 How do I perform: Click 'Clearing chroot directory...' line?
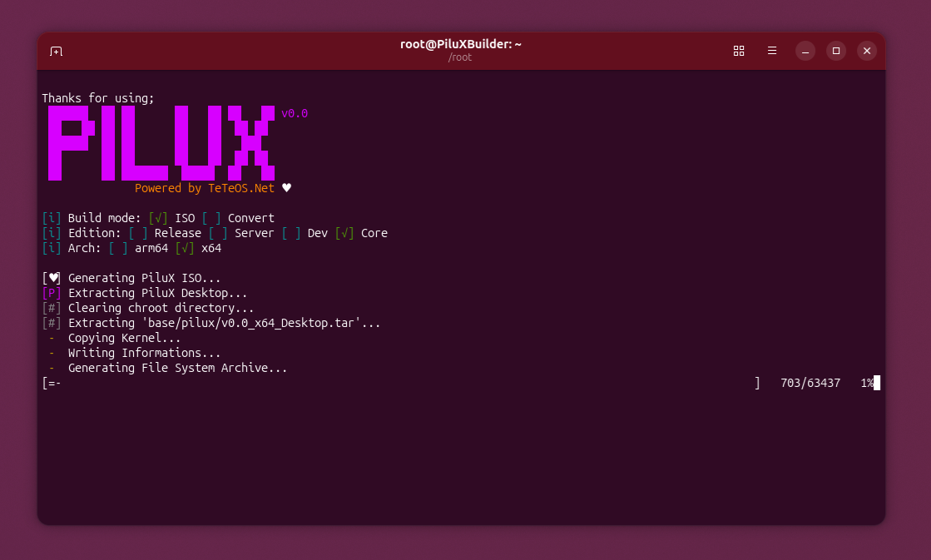[x=161, y=308]
